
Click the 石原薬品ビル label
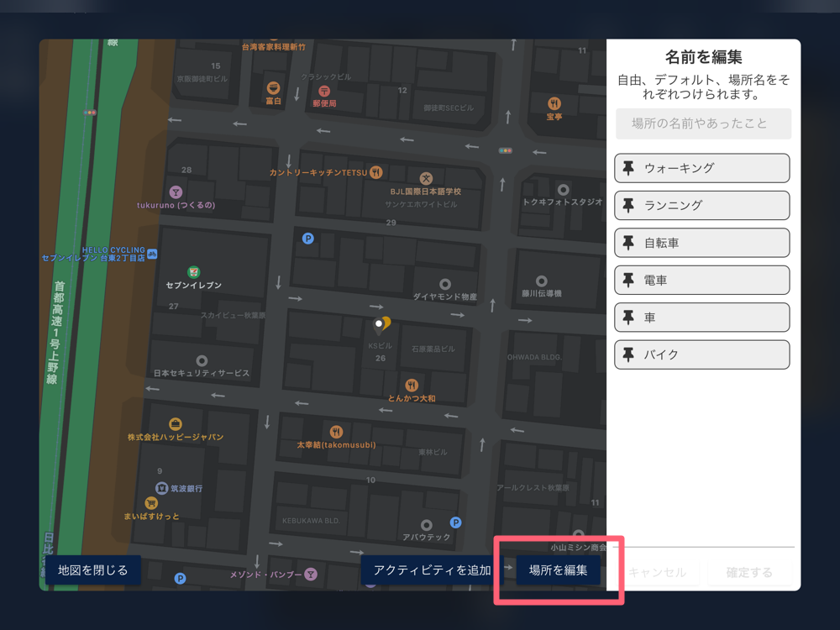[433, 349]
